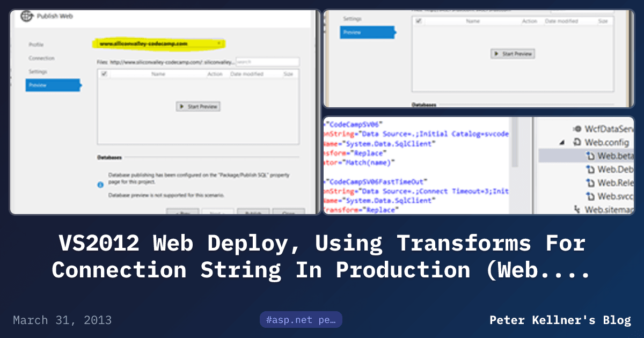Click the March 31, 2013 date text
644x338 pixels.
click(x=62, y=320)
